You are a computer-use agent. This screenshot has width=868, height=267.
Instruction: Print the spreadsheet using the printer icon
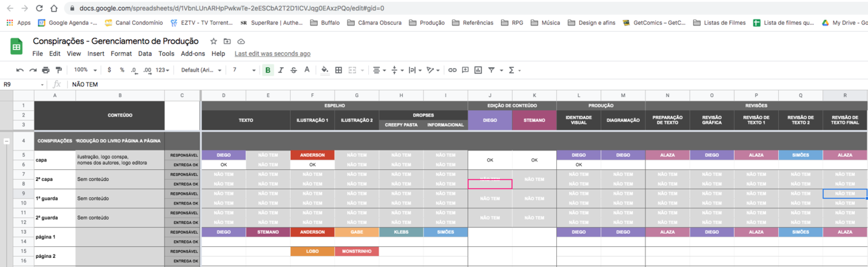(x=46, y=70)
